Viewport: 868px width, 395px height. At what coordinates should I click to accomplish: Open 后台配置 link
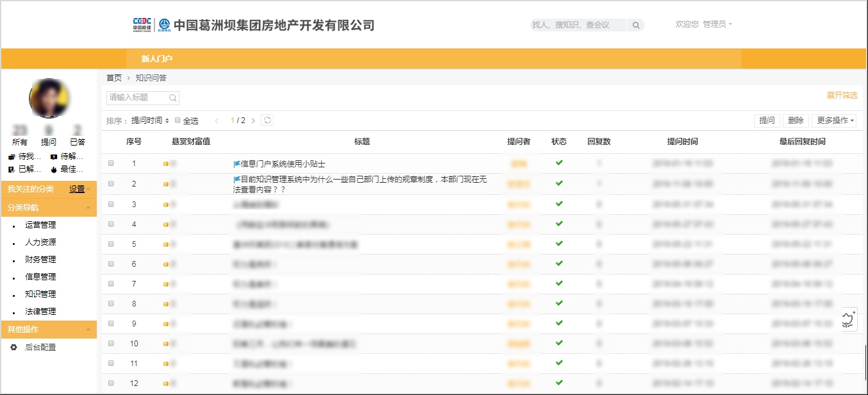coord(40,348)
